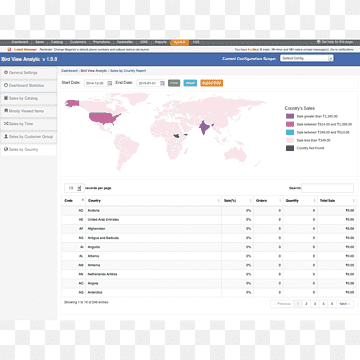This screenshot has height=360, width=360.
Task: Open the Newsletter menu in the top bar
Action: (125, 42)
